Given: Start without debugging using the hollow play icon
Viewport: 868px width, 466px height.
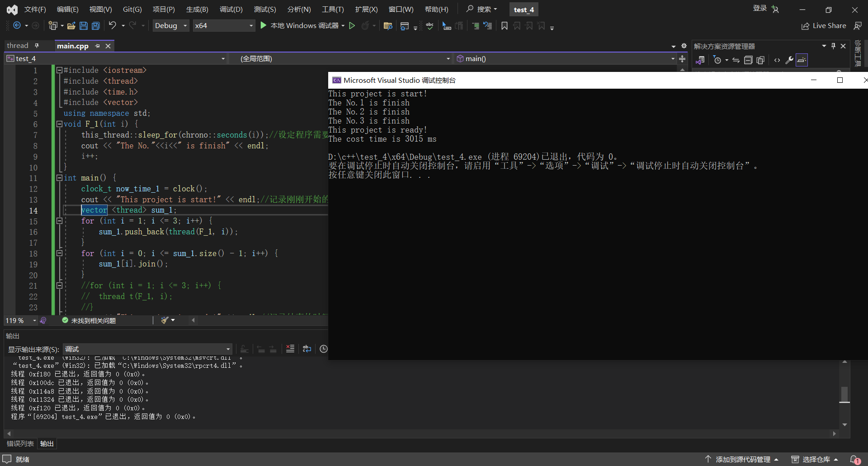Looking at the screenshot, I should coord(352,26).
